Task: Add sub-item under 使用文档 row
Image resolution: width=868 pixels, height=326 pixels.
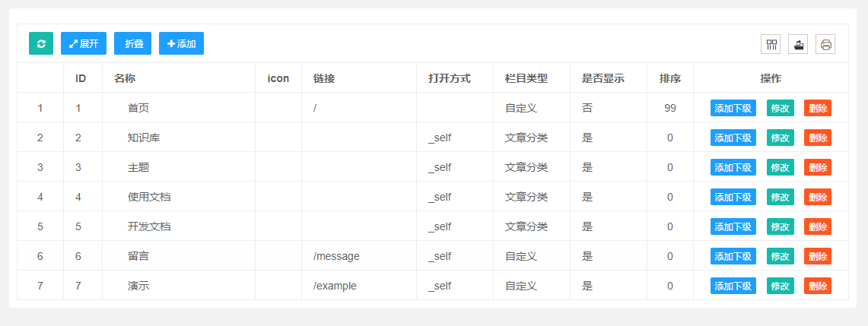Action: pos(733,198)
